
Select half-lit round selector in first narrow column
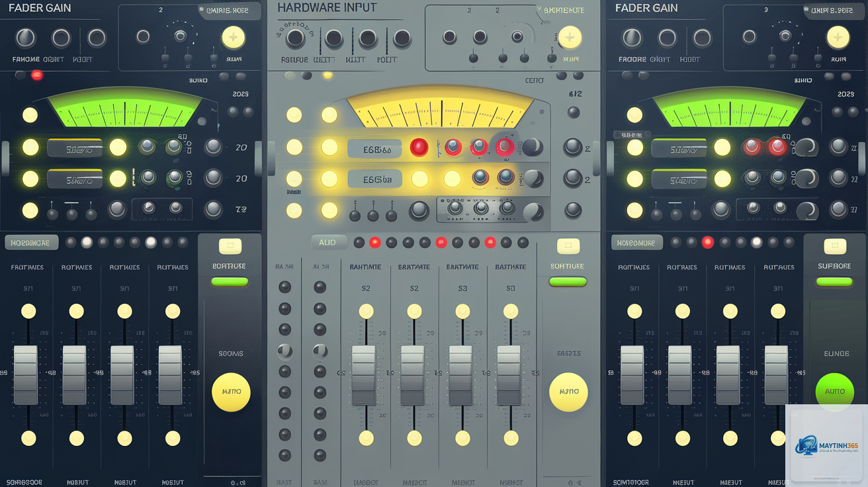tap(284, 351)
